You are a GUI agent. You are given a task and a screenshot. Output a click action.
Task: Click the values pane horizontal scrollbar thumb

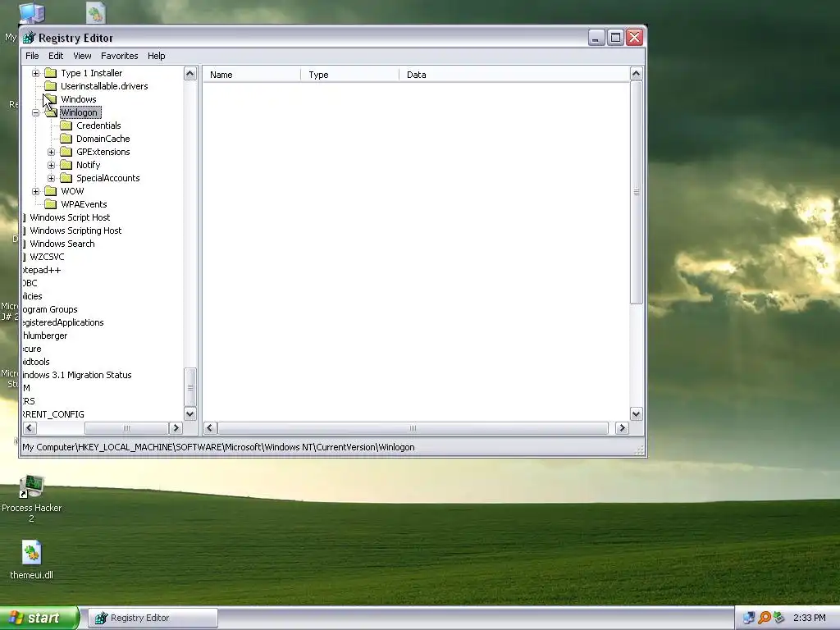(x=413, y=427)
